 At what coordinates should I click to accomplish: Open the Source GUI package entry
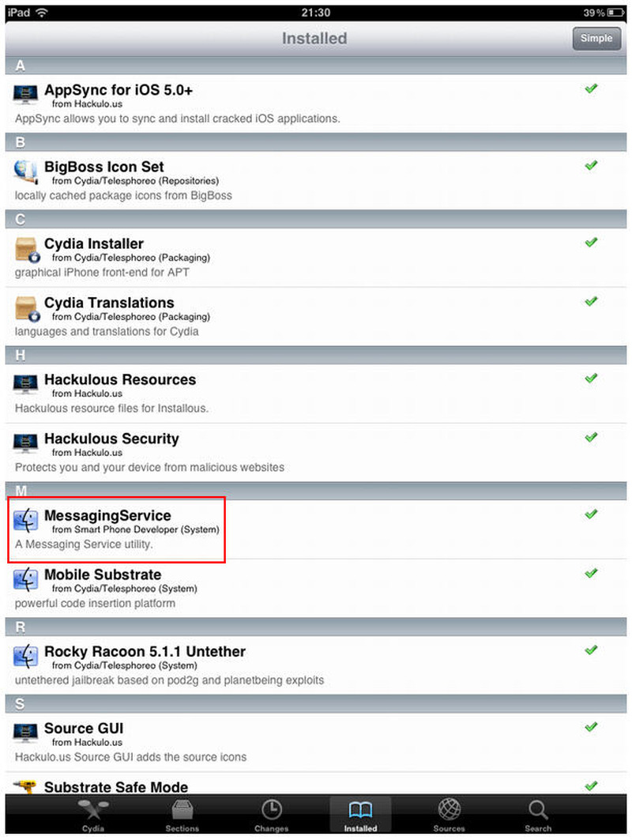pyautogui.click(x=316, y=742)
